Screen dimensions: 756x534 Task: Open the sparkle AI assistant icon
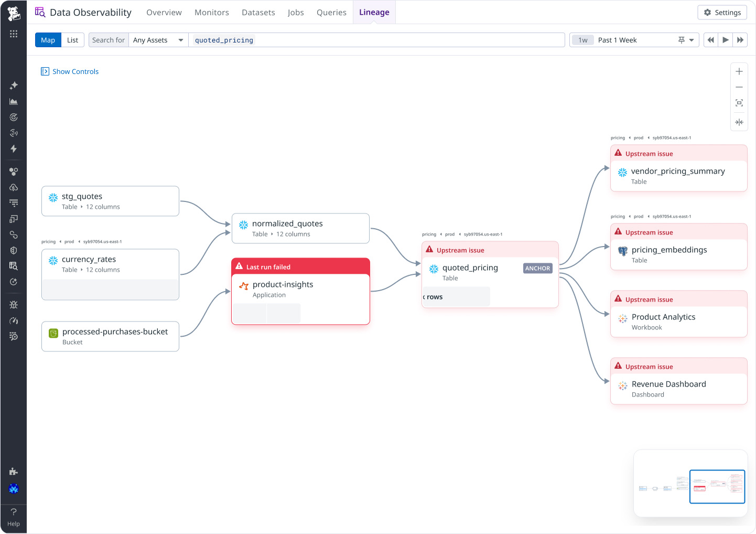click(x=14, y=86)
